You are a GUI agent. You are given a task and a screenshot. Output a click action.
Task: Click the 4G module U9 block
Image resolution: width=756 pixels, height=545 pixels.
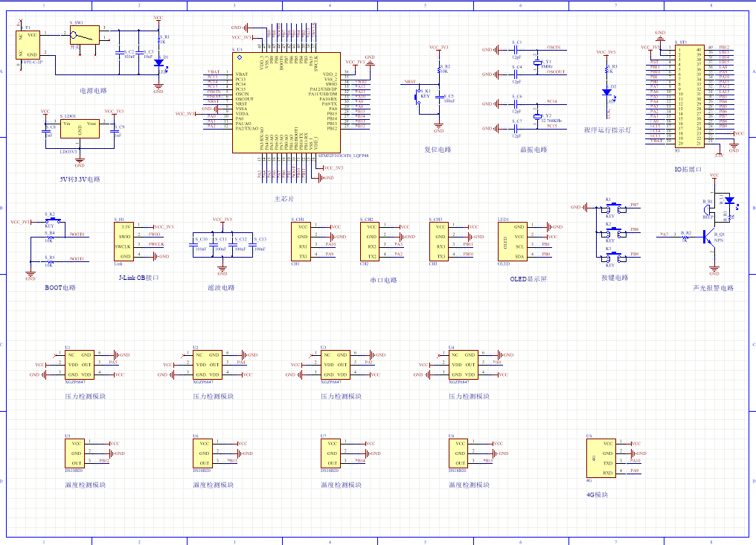[x=600, y=458]
